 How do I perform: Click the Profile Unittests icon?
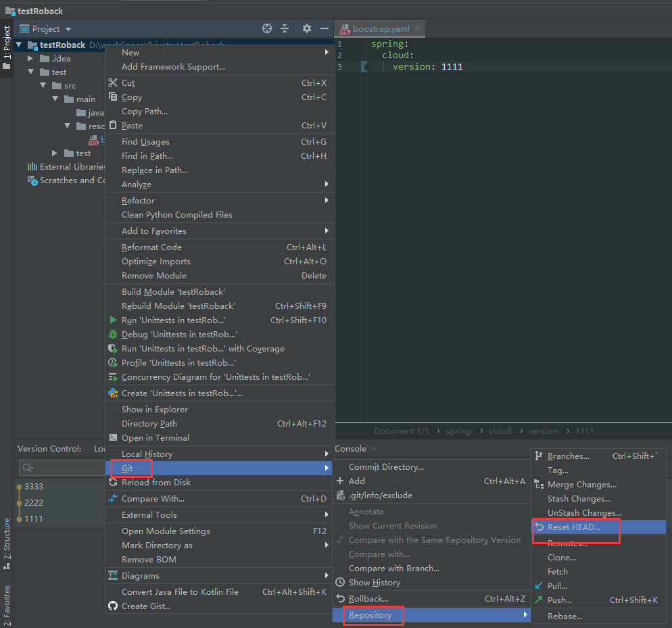click(x=113, y=362)
